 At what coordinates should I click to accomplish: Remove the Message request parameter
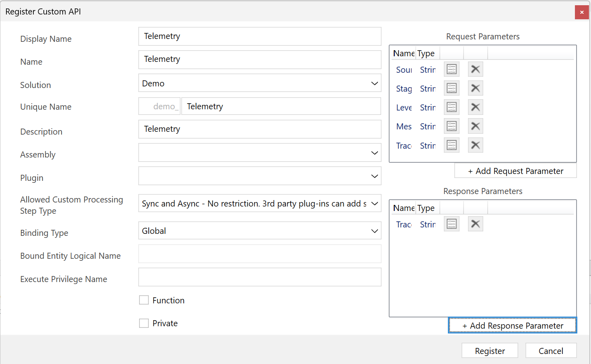pyautogui.click(x=475, y=126)
